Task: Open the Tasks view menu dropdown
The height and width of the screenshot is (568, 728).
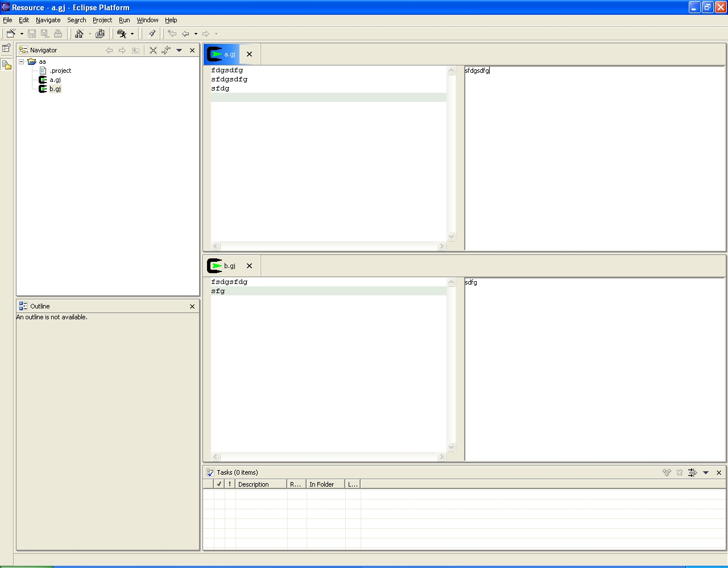Action: pyautogui.click(x=706, y=472)
